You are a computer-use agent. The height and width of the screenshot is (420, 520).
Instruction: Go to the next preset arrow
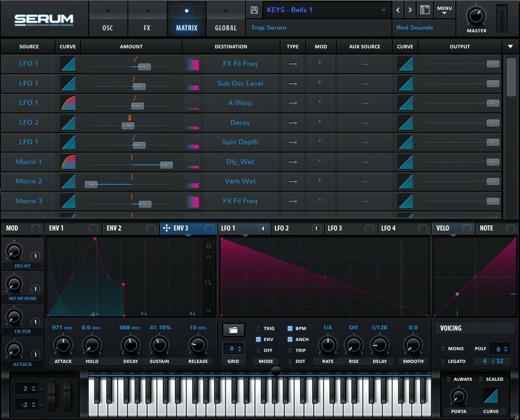(410, 10)
